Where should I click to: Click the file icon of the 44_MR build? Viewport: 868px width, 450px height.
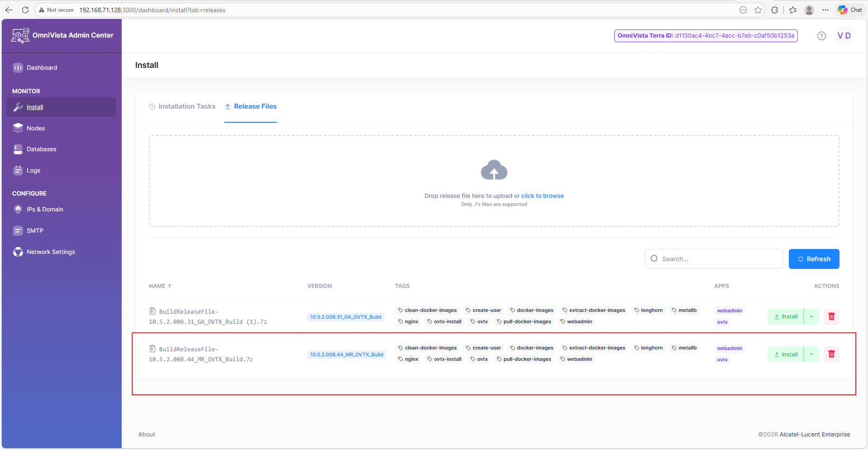[x=152, y=349]
